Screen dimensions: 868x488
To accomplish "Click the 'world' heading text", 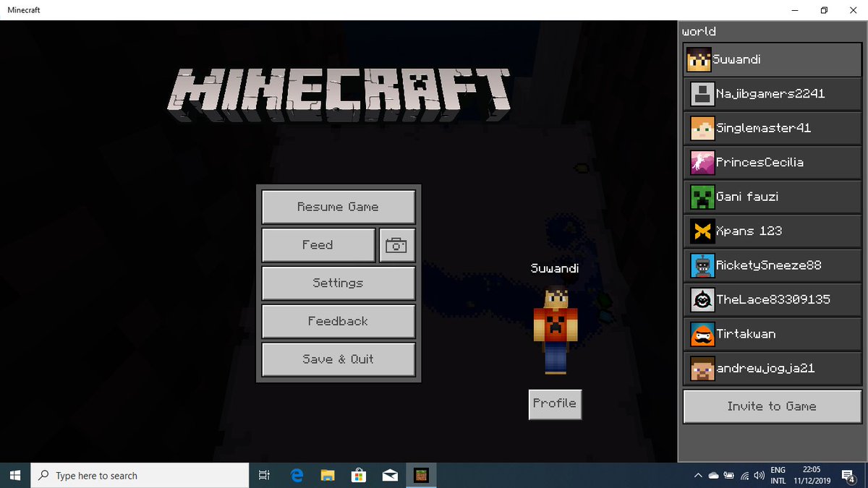I will [699, 31].
